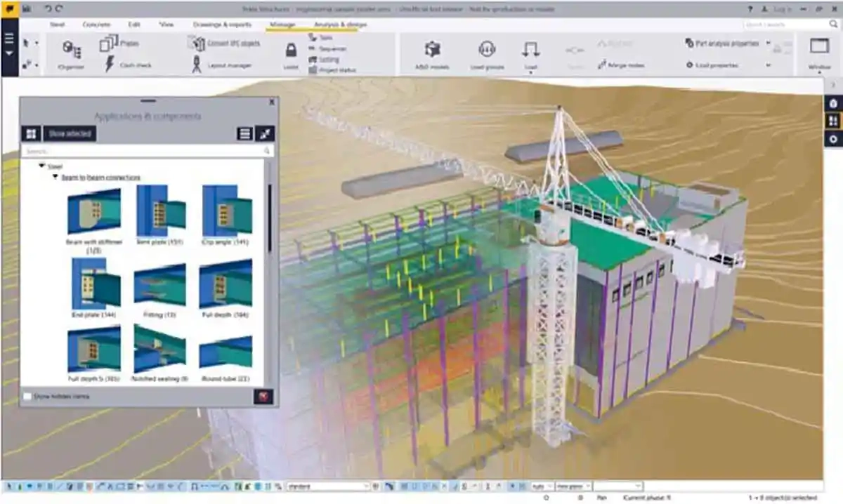
Task: Click the catalog search magnifier icon
Action: click(267, 151)
